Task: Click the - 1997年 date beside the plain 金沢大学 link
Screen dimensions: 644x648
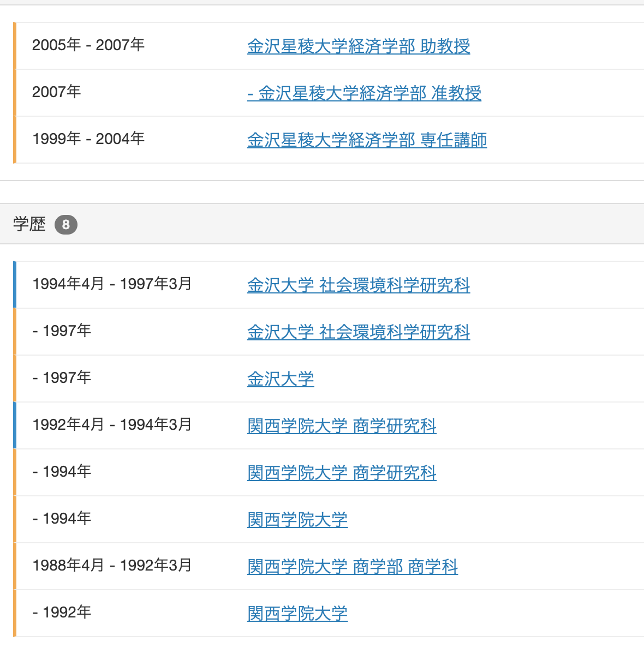Action: pyautogui.click(x=62, y=377)
